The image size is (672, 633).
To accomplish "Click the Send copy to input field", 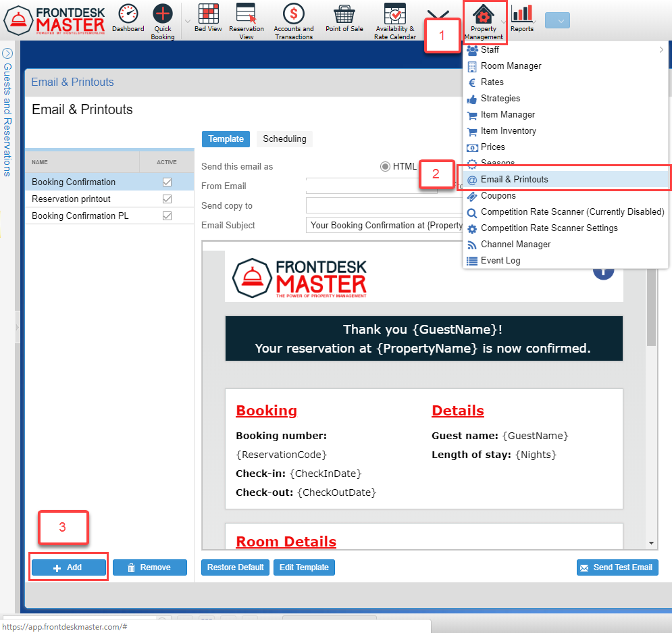I will pyautogui.click(x=384, y=206).
